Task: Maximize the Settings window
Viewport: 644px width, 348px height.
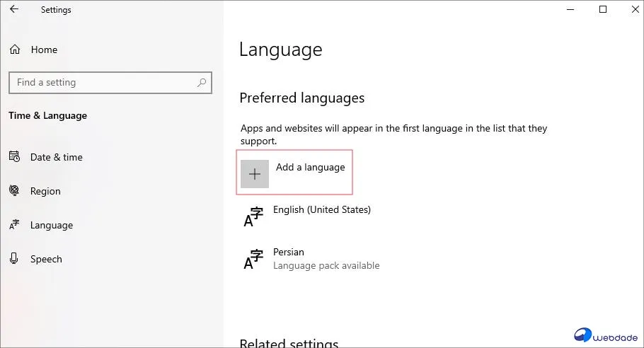Action: click(x=603, y=10)
